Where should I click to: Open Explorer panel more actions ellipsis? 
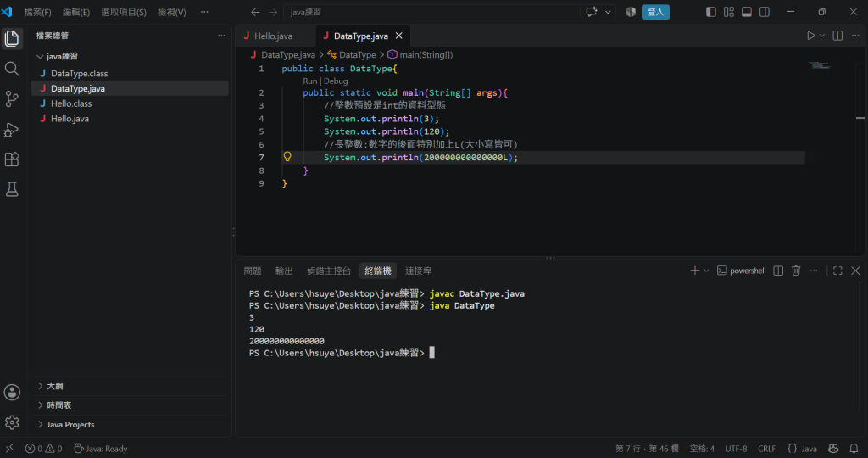point(221,36)
